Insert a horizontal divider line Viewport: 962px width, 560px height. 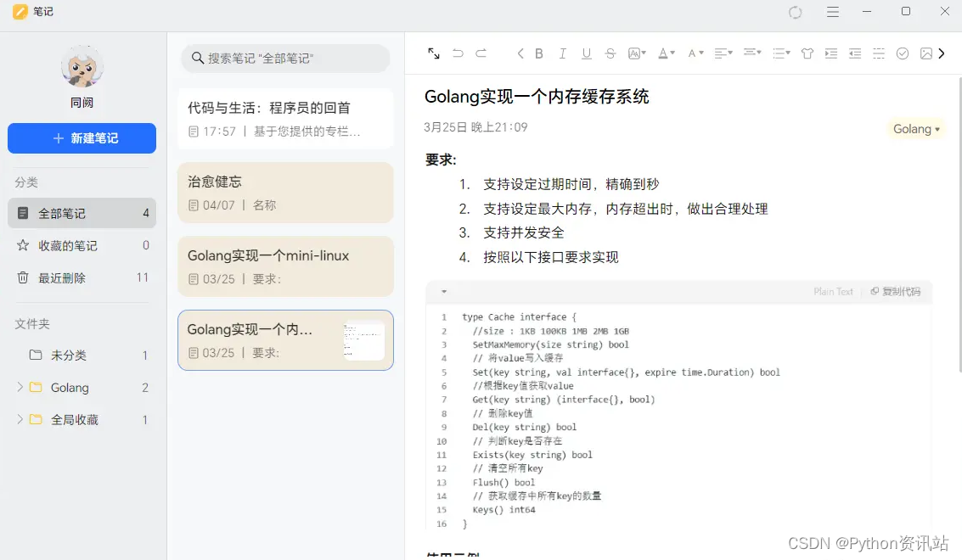tap(879, 53)
